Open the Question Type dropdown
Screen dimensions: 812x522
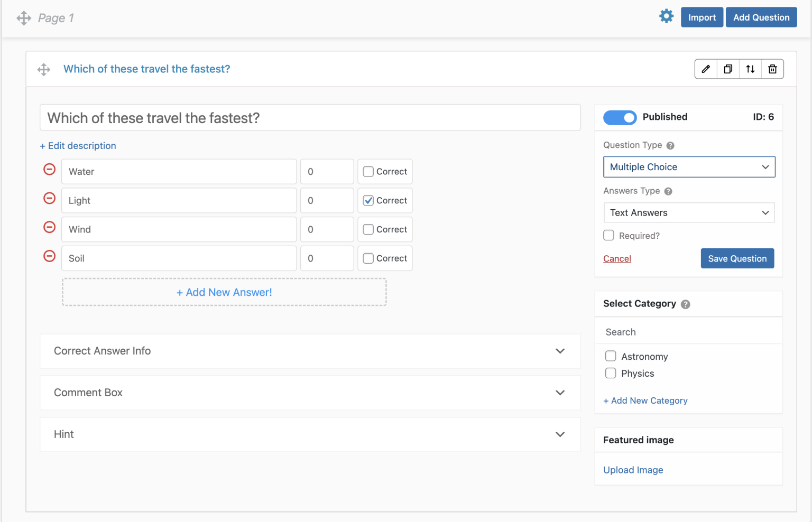tap(689, 166)
